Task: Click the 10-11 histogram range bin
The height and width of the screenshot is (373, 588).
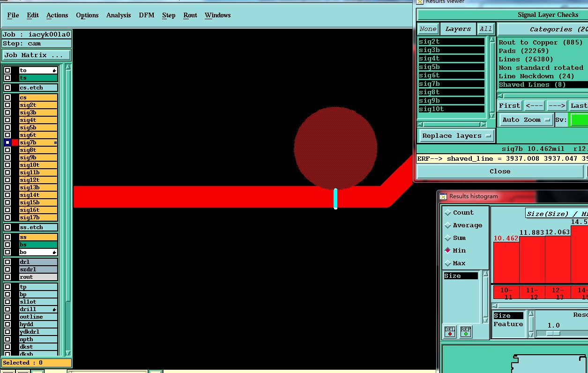Action: (506, 293)
